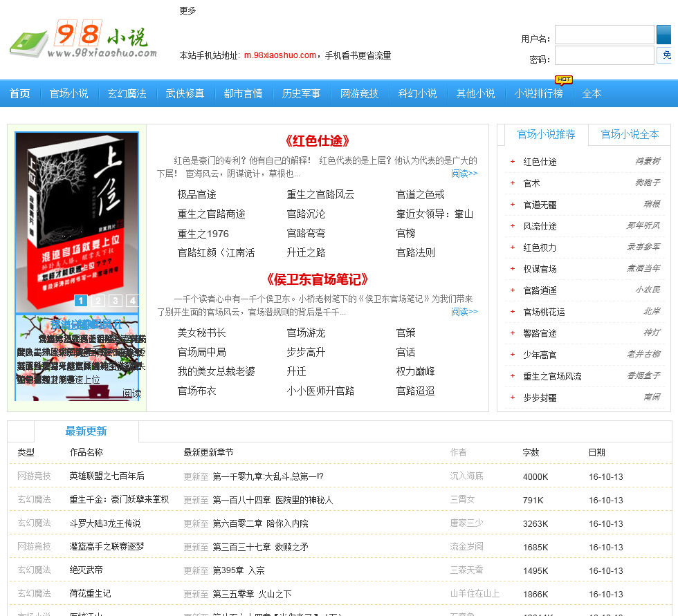This screenshot has width=678, height=616.
Task: Click the red plus bullet next to 官术
Action: point(513,183)
